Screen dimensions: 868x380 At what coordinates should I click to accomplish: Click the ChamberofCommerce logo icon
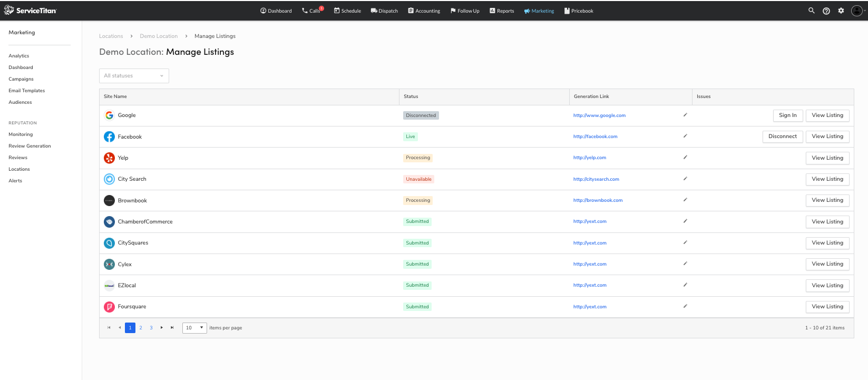coord(109,222)
